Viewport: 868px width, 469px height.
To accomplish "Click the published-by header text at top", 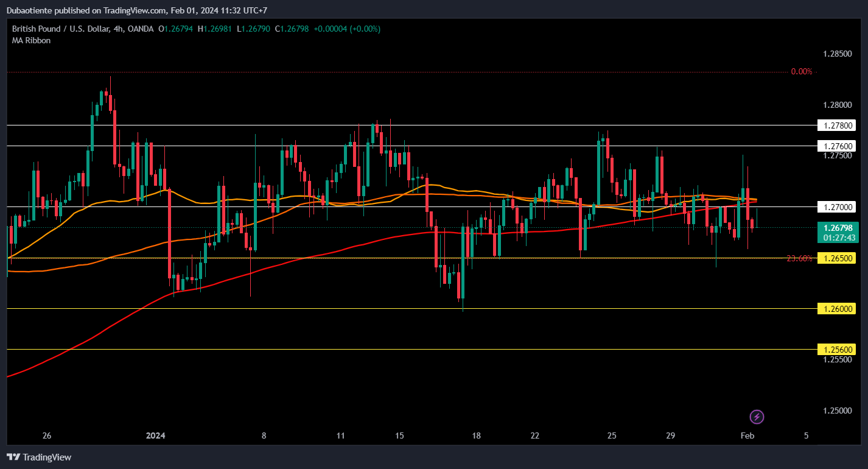I will point(137,10).
